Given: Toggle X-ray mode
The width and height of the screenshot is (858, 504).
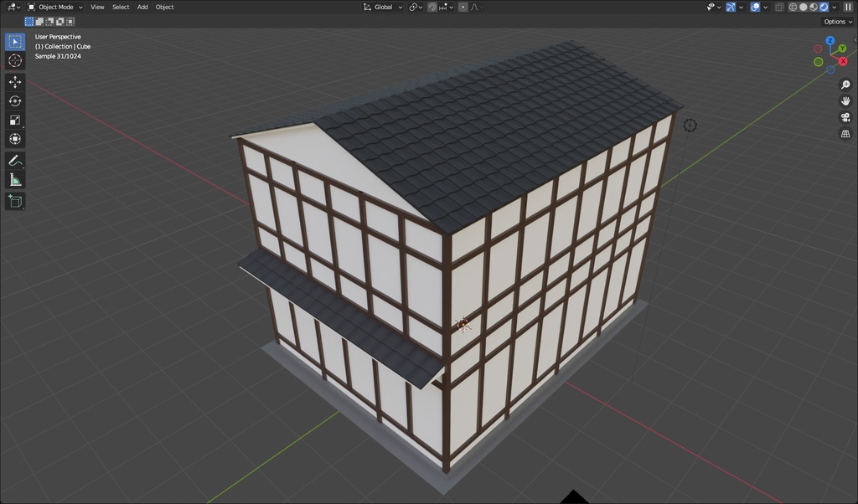Looking at the screenshot, I should point(779,7).
